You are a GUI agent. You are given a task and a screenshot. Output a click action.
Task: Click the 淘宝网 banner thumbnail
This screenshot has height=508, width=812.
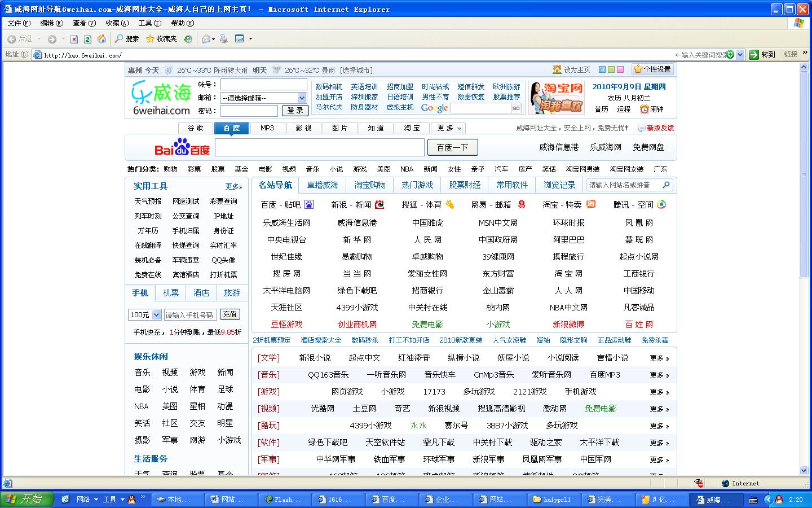point(557,97)
